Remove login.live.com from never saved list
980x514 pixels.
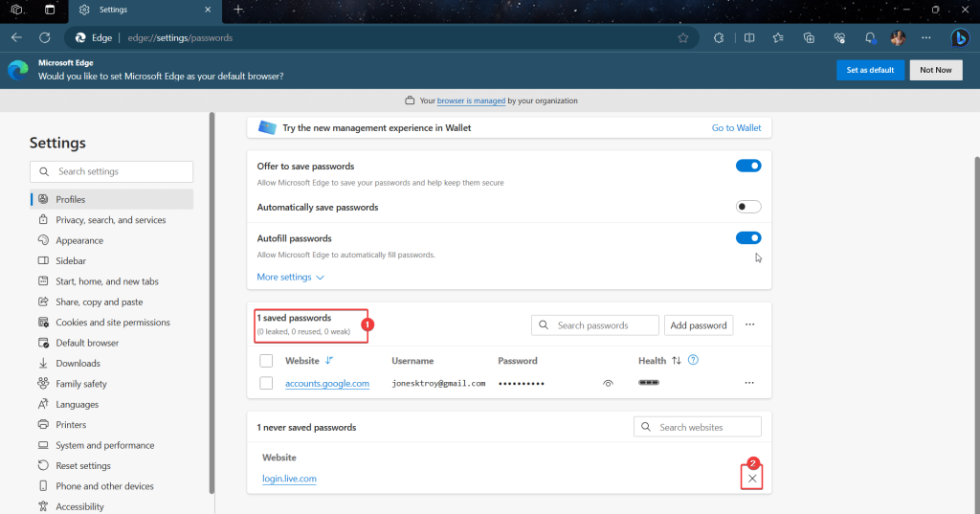click(x=752, y=479)
